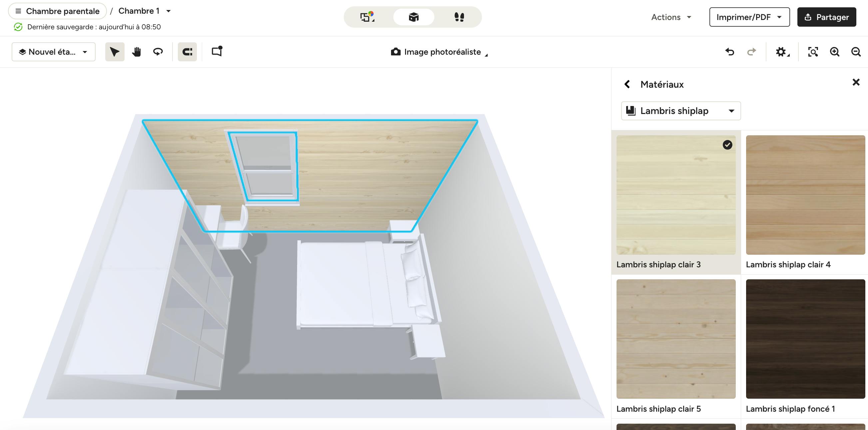Image resolution: width=868 pixels, height=430 pixels.
Task: Select the hand pan tool
Action: (x=137, y=52)
